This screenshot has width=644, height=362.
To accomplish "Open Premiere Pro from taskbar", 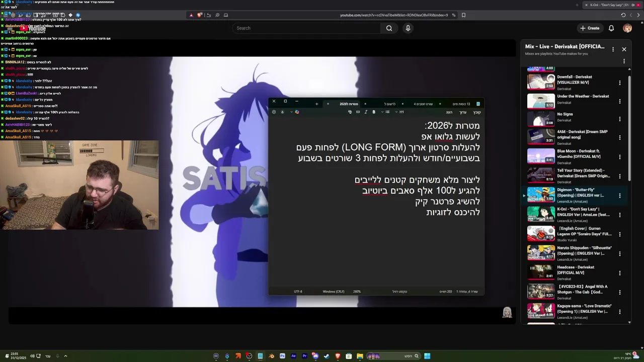I will point(304,356).
